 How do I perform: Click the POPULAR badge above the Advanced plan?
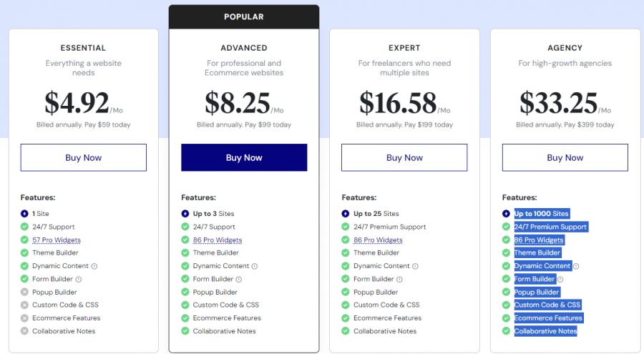point(244,16)
